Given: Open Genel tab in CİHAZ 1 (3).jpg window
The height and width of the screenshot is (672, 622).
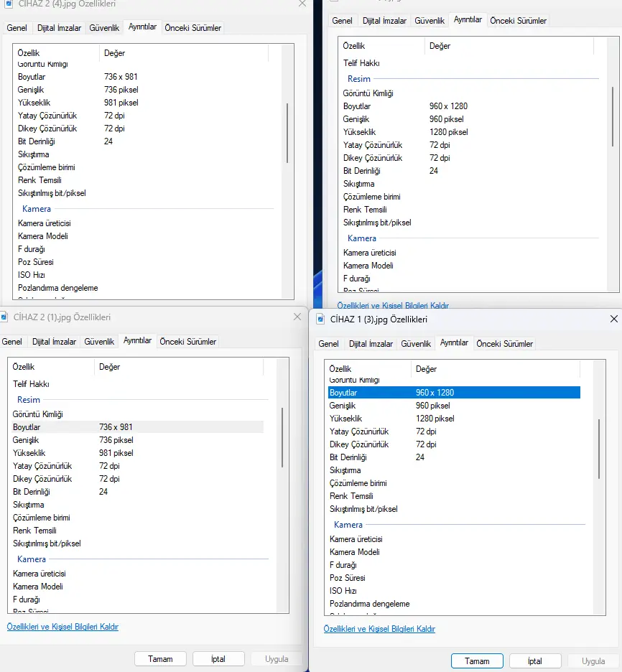Looking at the screenshot, I should (328, 344).
